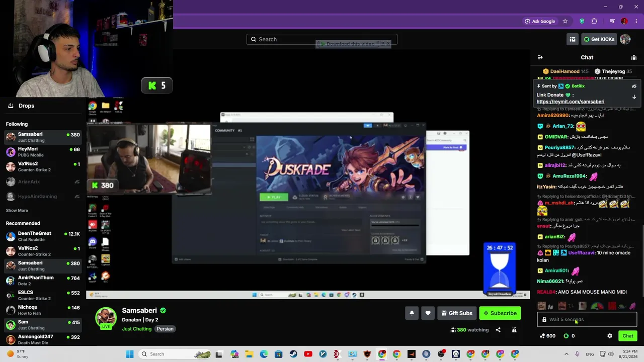644x362 pixels.
Task: Open Chrome media controls icon
Action: tap(612, 21)
